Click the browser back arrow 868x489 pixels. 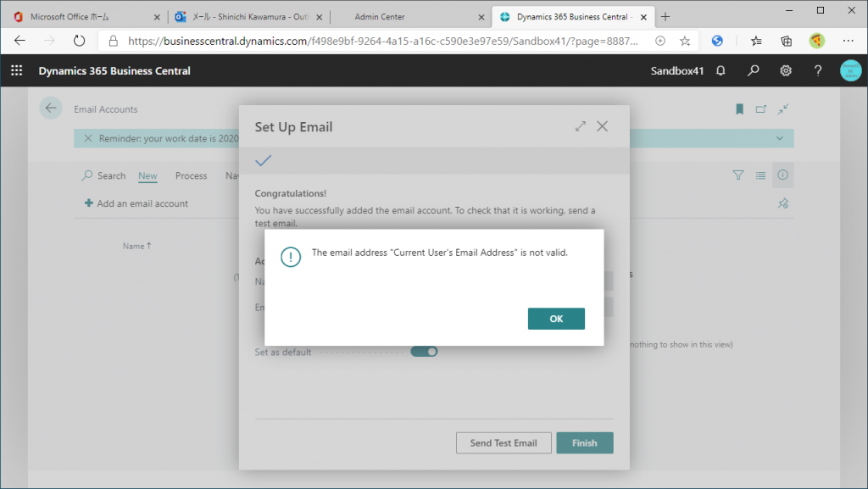click(x=20, y=41)
